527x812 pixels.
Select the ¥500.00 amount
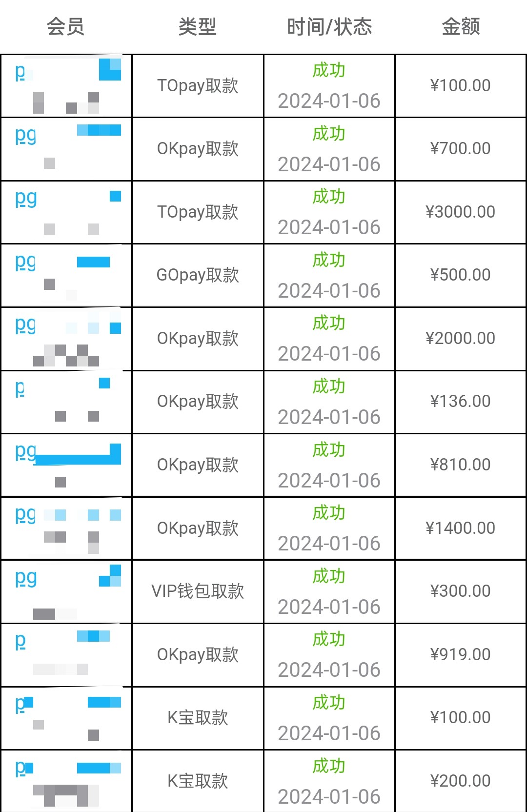(x=461, y=275)
